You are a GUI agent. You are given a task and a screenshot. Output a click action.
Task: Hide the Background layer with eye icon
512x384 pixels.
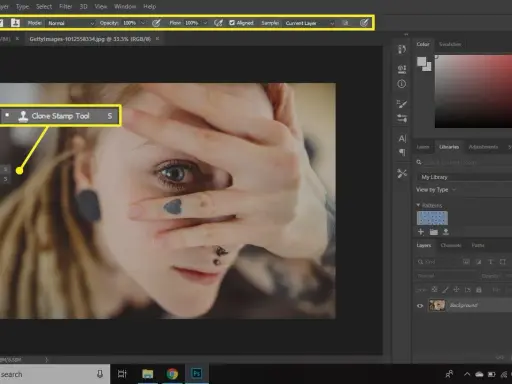click(x=420, y=305)
